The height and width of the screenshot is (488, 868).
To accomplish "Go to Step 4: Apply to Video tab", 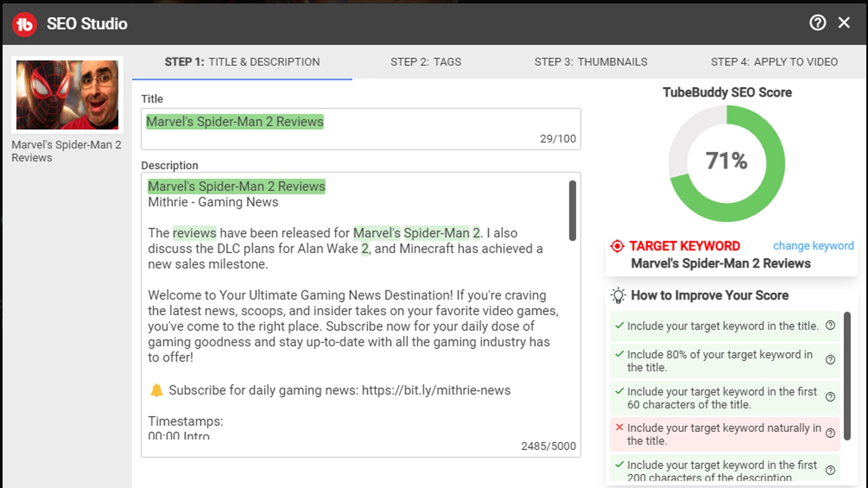I will pyautogui.click(x=774, y=62).
